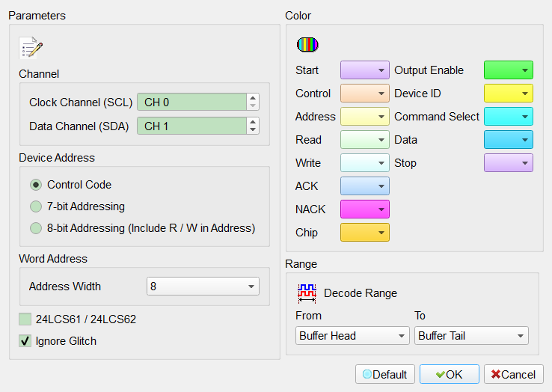Viewport: 552px width, 392px height.
Task: Enable the 24LCS61 / 24LCS62 checkbox
Action: click(25, 319)
